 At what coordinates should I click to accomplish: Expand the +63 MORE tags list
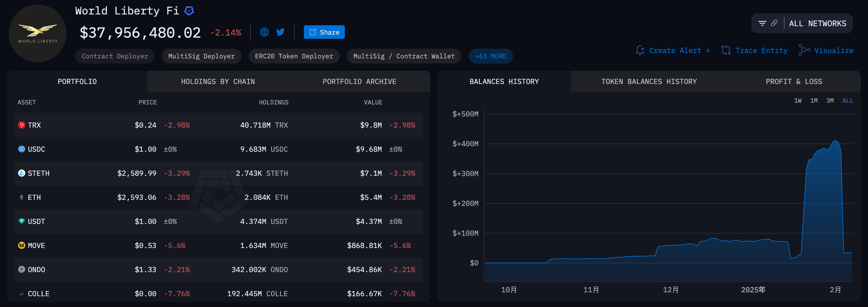point(490,56)
